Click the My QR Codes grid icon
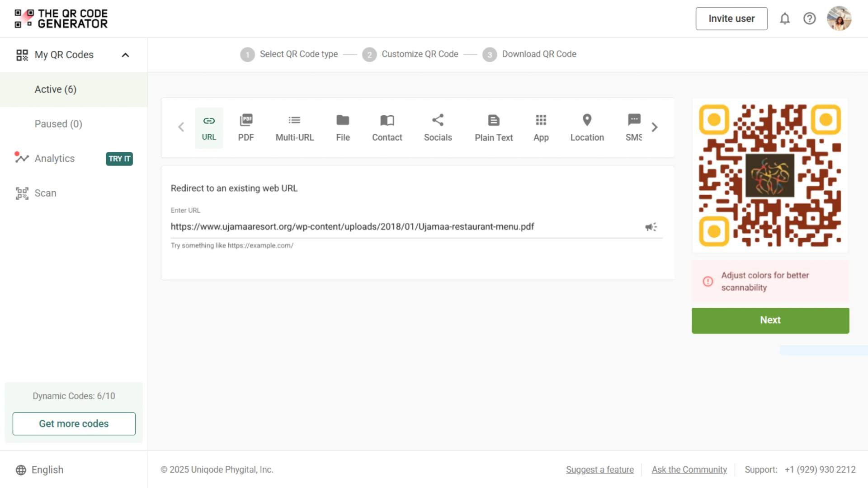Viewport: 868px width, 488px height. 22,55
